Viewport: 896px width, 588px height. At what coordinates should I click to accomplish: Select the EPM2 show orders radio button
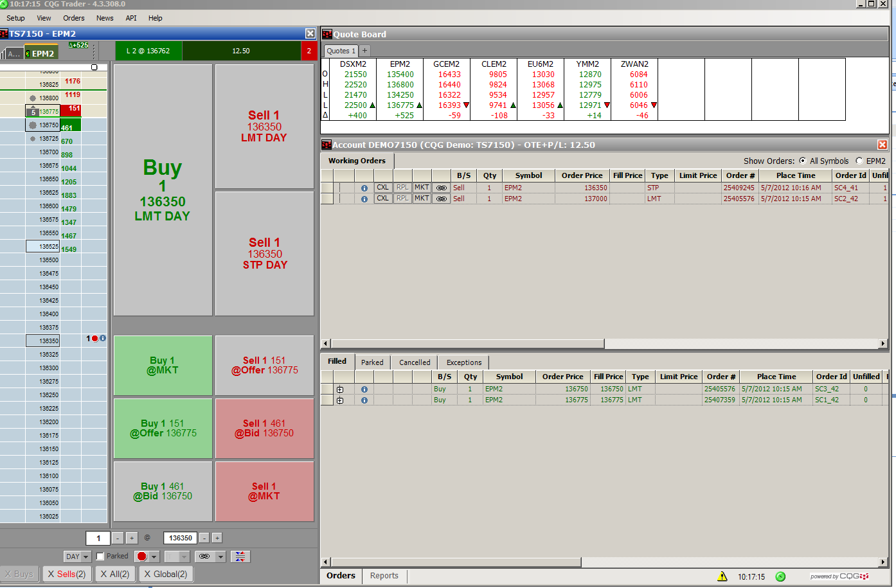pyautogui.click(x=859, y=161)
